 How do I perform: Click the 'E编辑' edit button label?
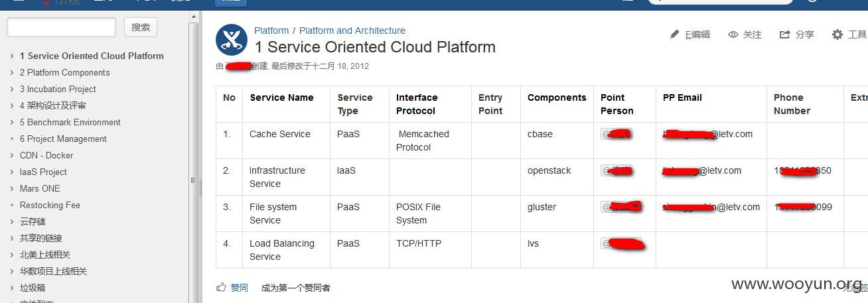pos(697,34)
